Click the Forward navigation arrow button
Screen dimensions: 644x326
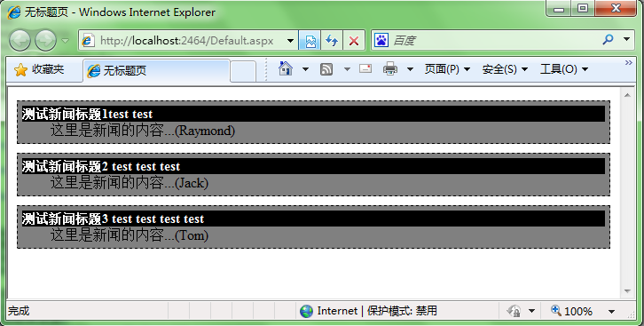(x=45, y=40)
